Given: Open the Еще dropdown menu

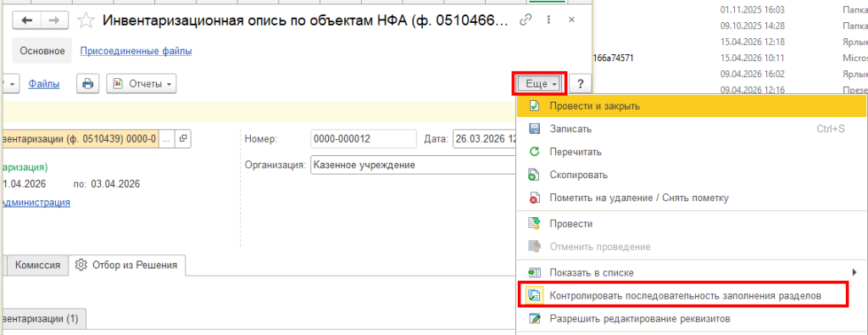Looking at the screenshot, I should tap(540, 84).
